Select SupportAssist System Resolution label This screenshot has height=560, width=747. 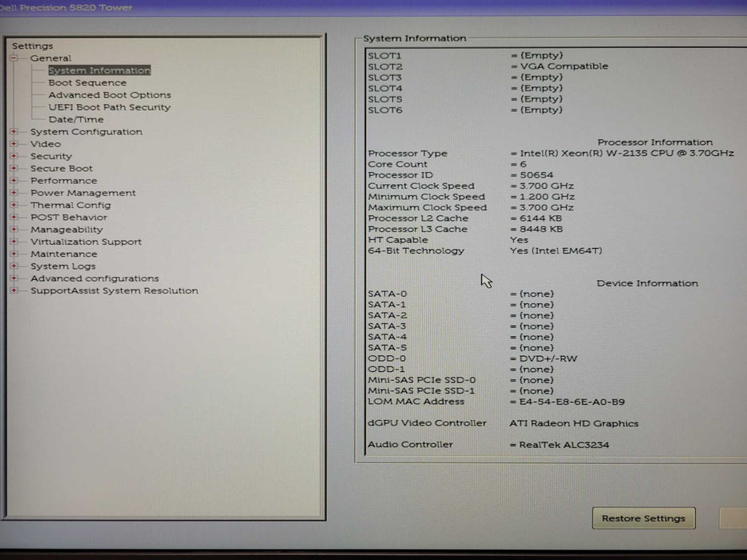pyautogui.click(x=114, y=290)
